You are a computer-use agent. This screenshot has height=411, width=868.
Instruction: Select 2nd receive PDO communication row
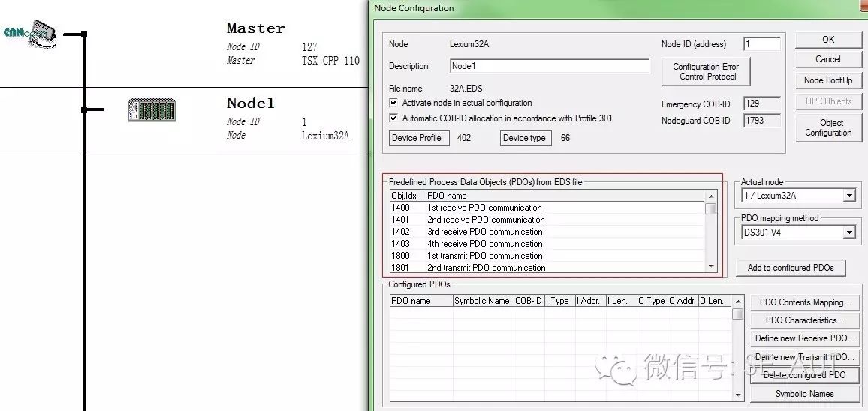[547, 220]
